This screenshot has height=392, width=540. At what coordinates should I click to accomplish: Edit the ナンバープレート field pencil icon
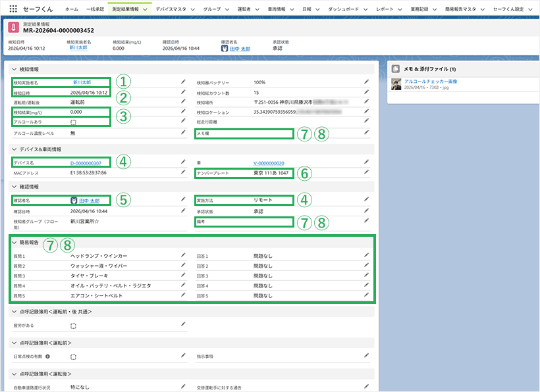(366, 172)
